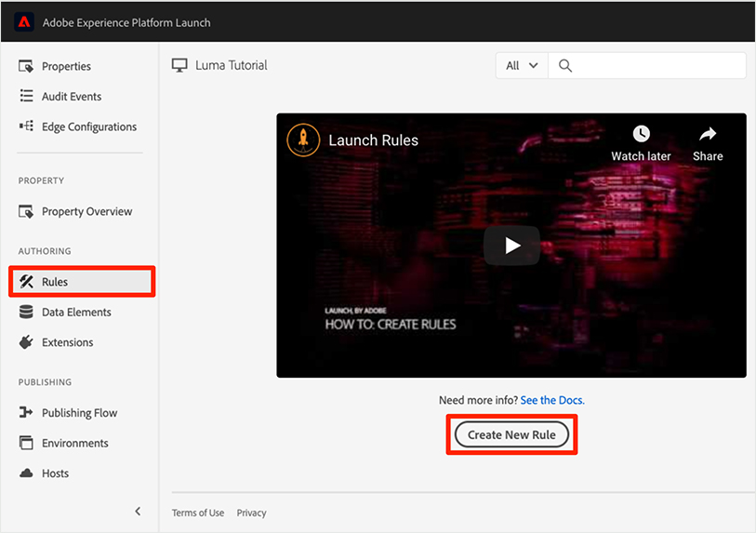Click the LAUNCH, BY ADOBE caption

355,310
